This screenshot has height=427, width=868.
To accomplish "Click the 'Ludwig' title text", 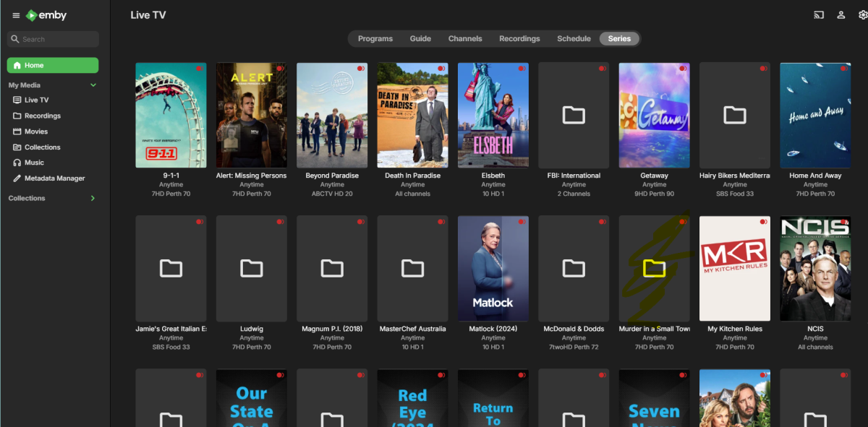I will [252, 329].
